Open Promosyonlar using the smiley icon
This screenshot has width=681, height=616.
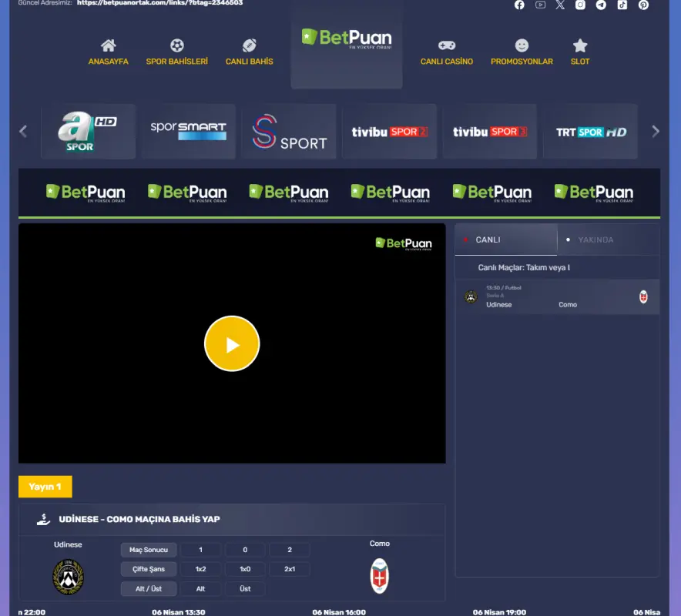[x=522, y=45]
